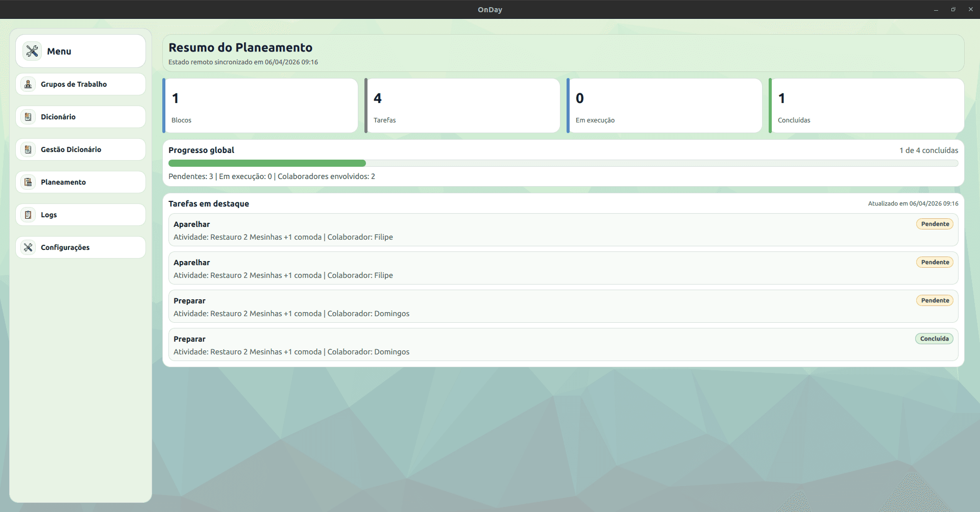Click the Blocos summary card
This screenshot has width=980, height=512.
[260, 105]
